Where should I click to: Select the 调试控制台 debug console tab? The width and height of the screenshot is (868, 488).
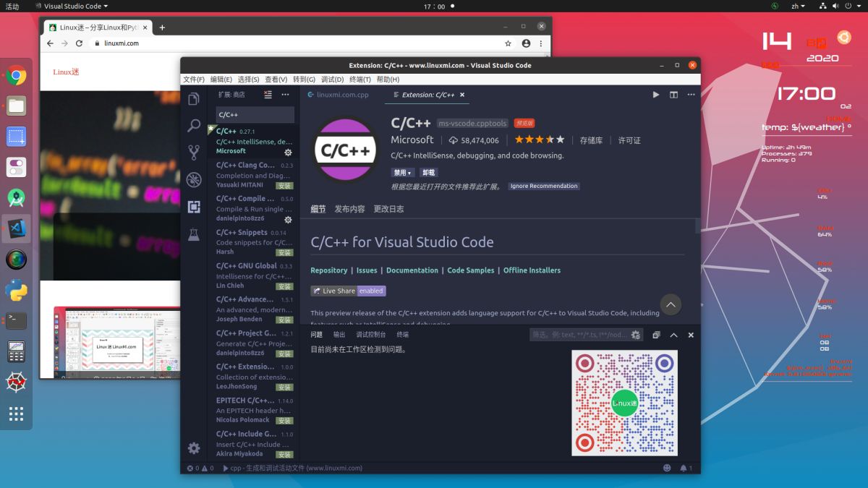pyautogui.click(x=371, y=335)
